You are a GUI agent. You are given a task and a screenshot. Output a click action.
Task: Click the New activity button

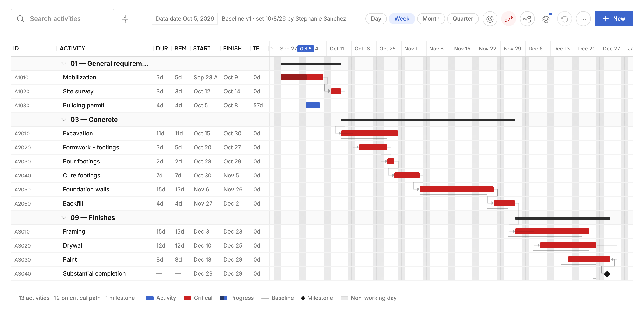(613, 19)
